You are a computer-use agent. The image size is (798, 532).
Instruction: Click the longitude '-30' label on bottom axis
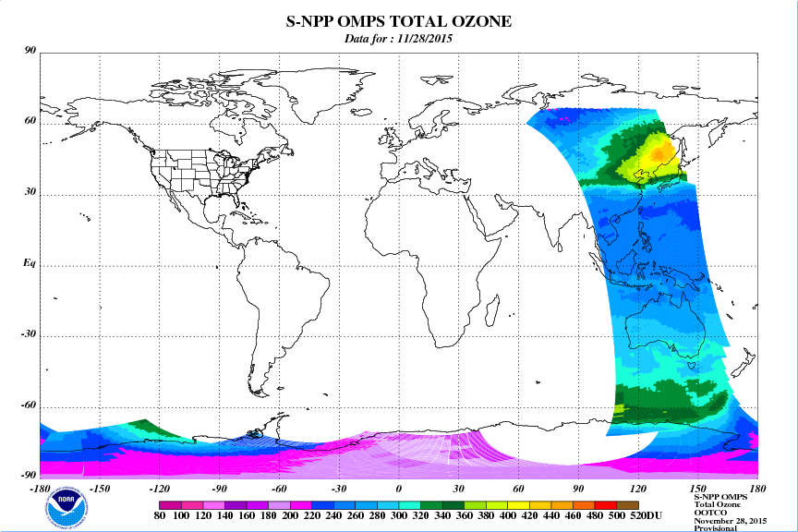click(339, 490)
